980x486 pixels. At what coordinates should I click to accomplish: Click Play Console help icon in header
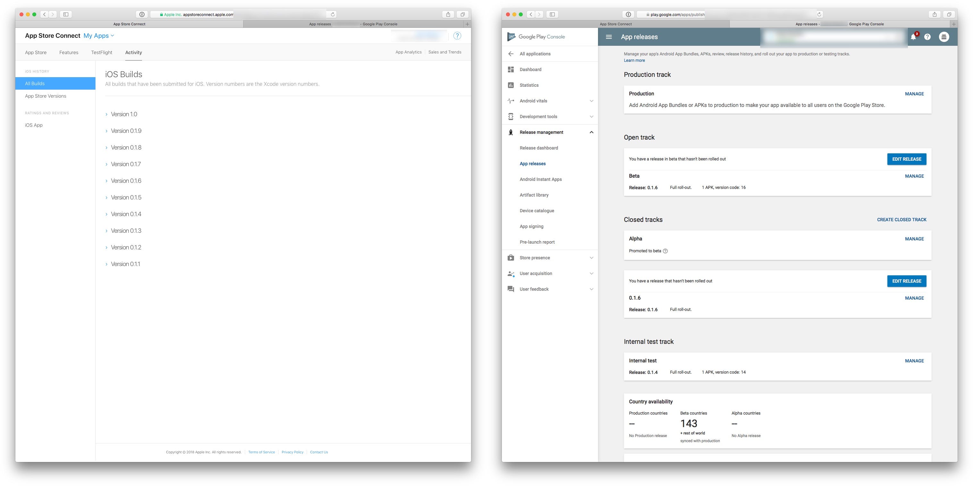pyautogui.click(x=927, y=37)
